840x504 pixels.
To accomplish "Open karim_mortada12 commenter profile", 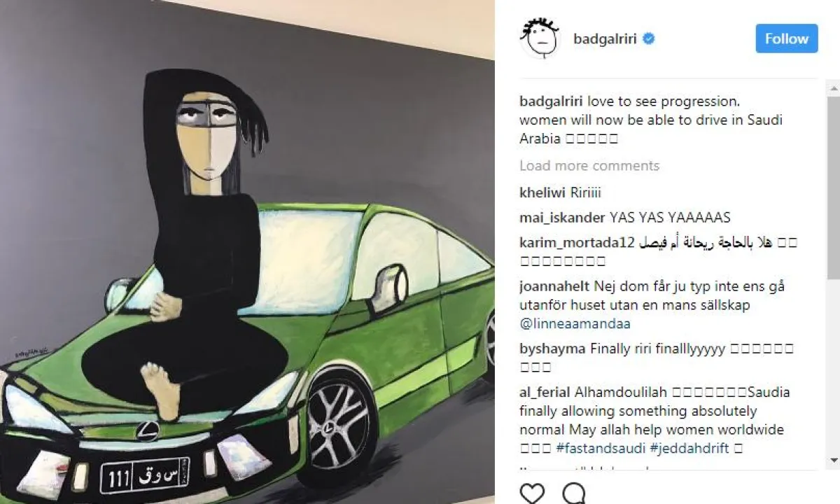I will [x=577, y=243].
